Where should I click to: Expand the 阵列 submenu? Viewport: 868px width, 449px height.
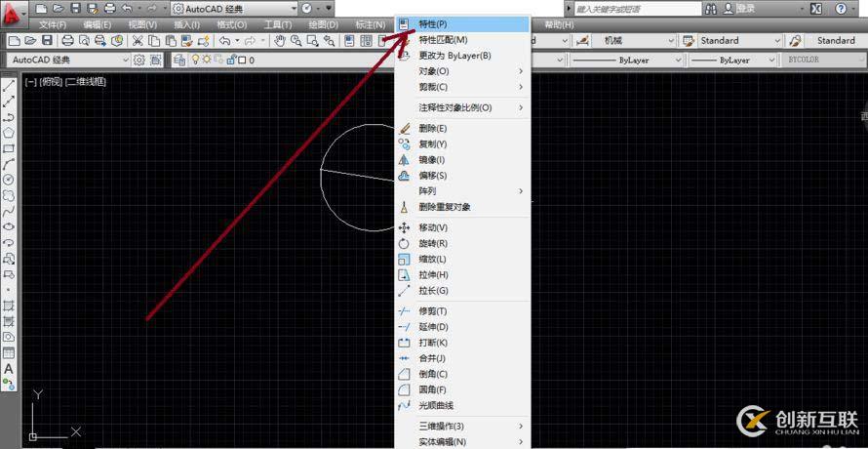pos(463,191)
